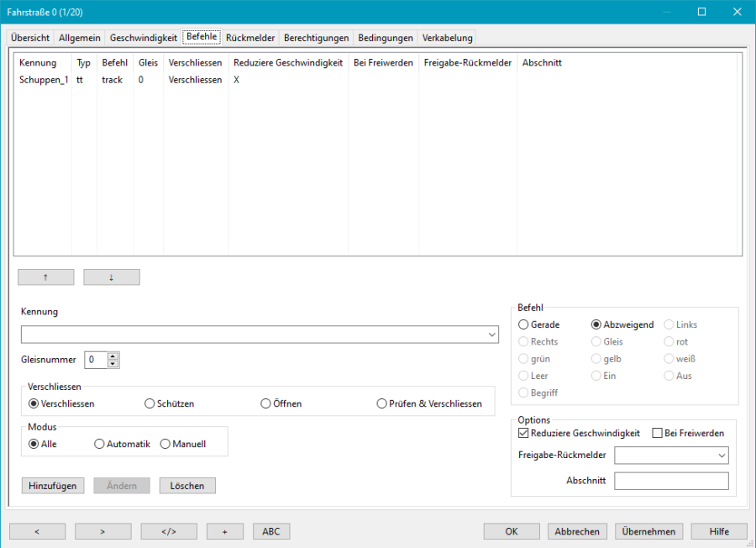Click the Hinzufügen button
Viewport: 756px width, 548px height.
[53, 485]
